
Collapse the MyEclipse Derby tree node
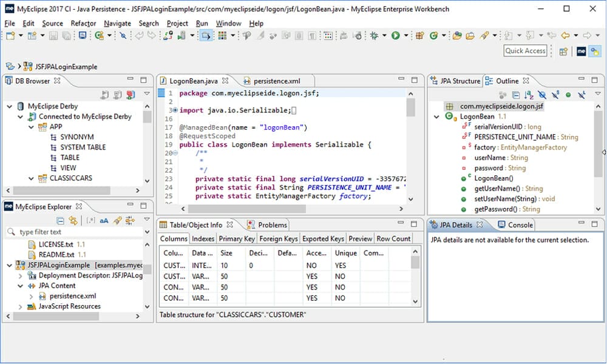tap(8, 106)
